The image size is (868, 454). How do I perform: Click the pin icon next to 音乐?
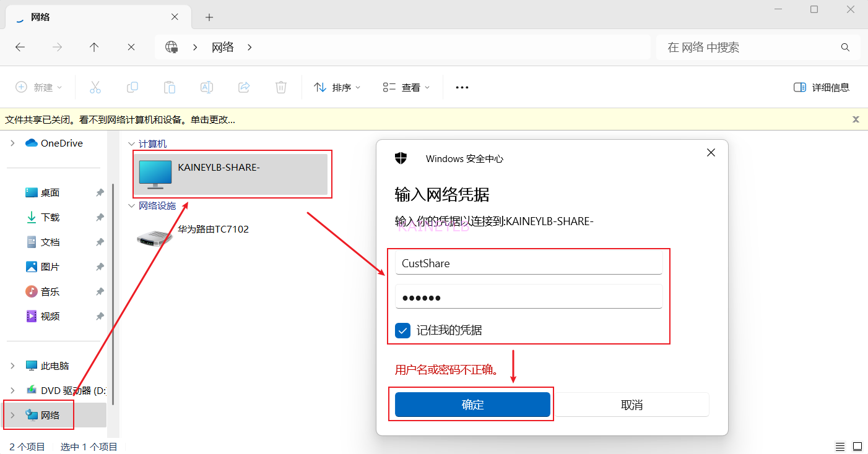(100, 291)
